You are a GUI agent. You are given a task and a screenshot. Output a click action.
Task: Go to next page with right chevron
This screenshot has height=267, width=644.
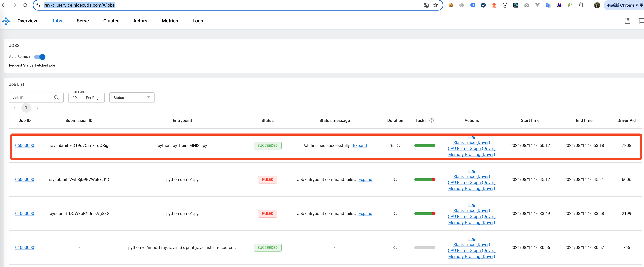[x=37, y=108]
